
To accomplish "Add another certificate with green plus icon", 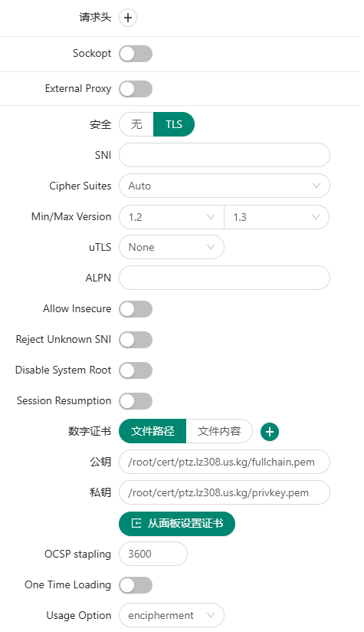I will 270,432.
